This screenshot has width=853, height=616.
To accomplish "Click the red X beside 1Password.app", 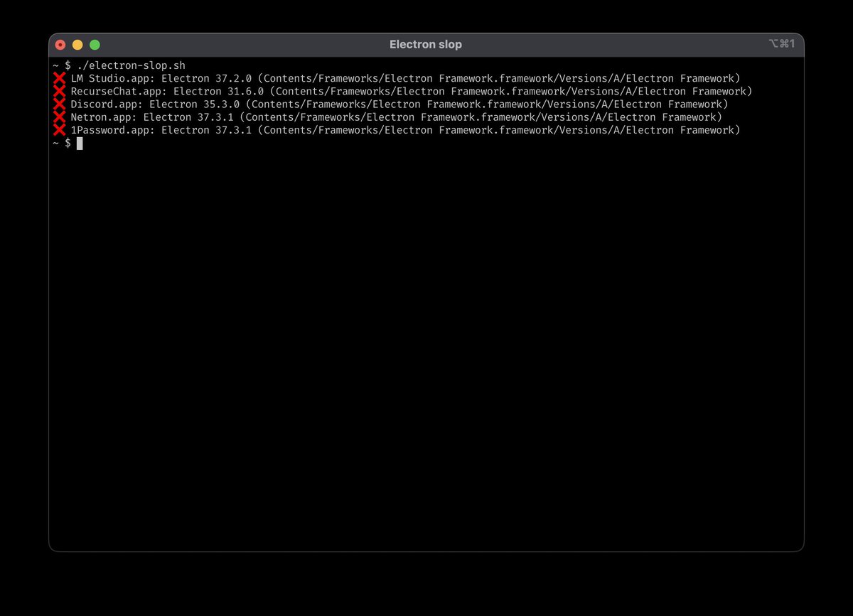I will [60, 130].
